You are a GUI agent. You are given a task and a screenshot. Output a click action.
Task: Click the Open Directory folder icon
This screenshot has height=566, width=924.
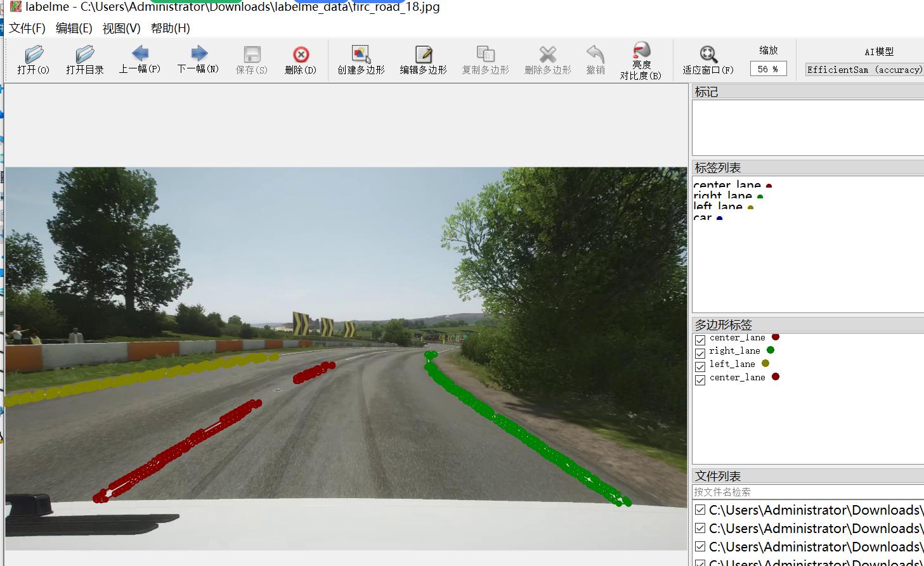point(84,55)
